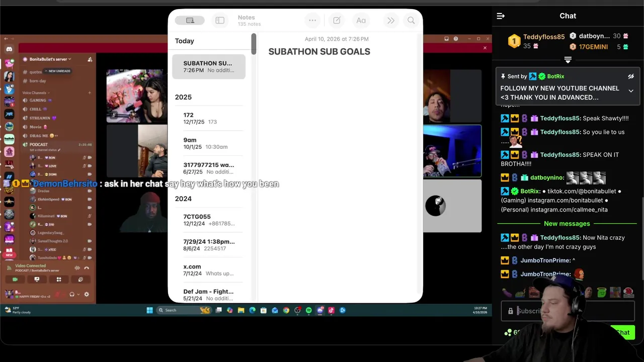Join STREAMIN voice channel
The height and width of the screenshot is (362, 644).
click(40, 118)
